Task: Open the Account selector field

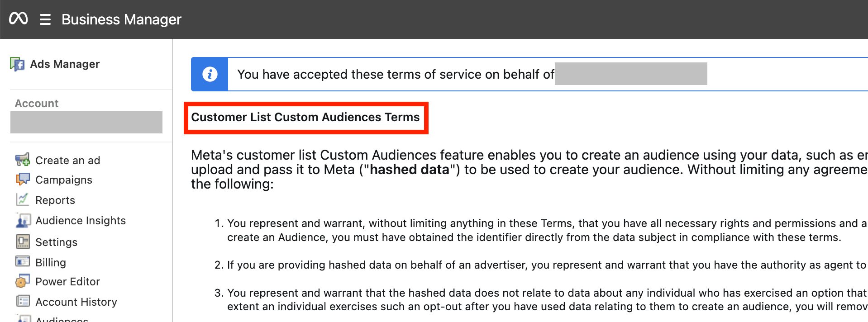Action: click(x=86, y=123)
